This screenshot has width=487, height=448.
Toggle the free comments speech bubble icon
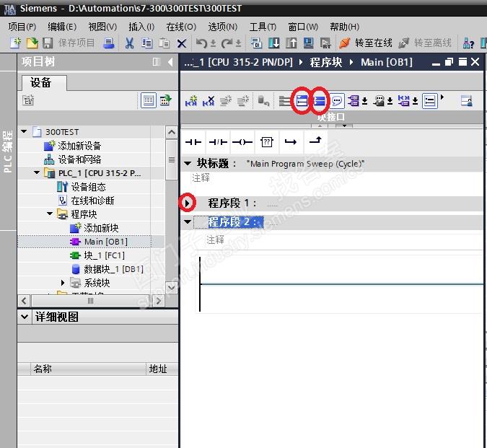click(337, 101)
